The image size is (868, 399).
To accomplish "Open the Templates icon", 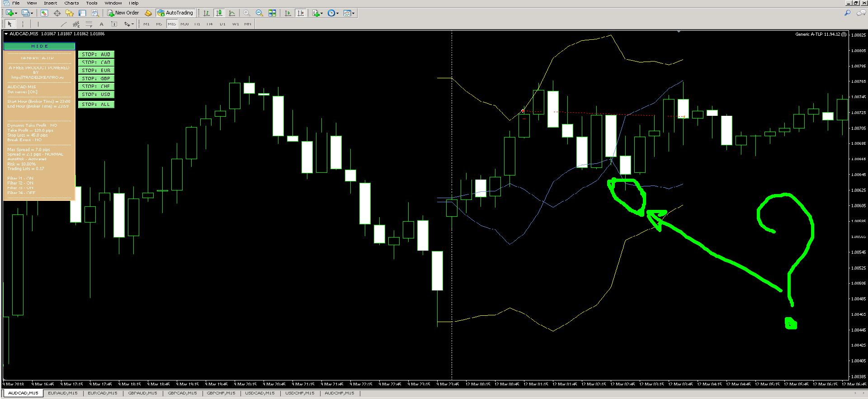I will 347,13.
